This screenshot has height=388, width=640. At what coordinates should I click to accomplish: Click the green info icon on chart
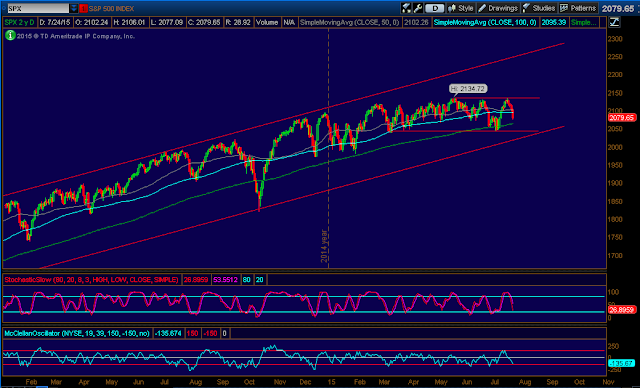click(10, 36)
